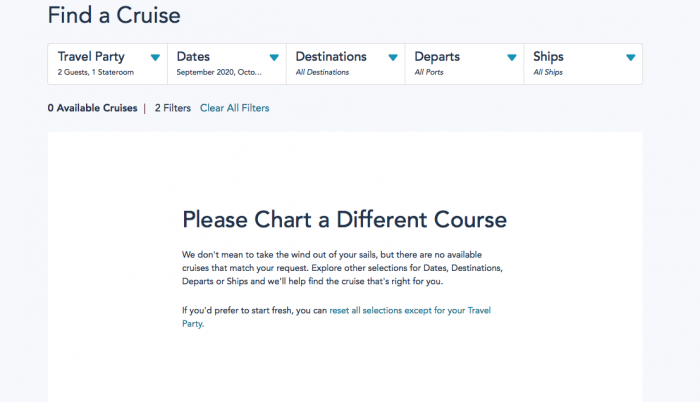Click the 'All Ports' value
This screenshot has width=700, height=402.
[431, 73]
